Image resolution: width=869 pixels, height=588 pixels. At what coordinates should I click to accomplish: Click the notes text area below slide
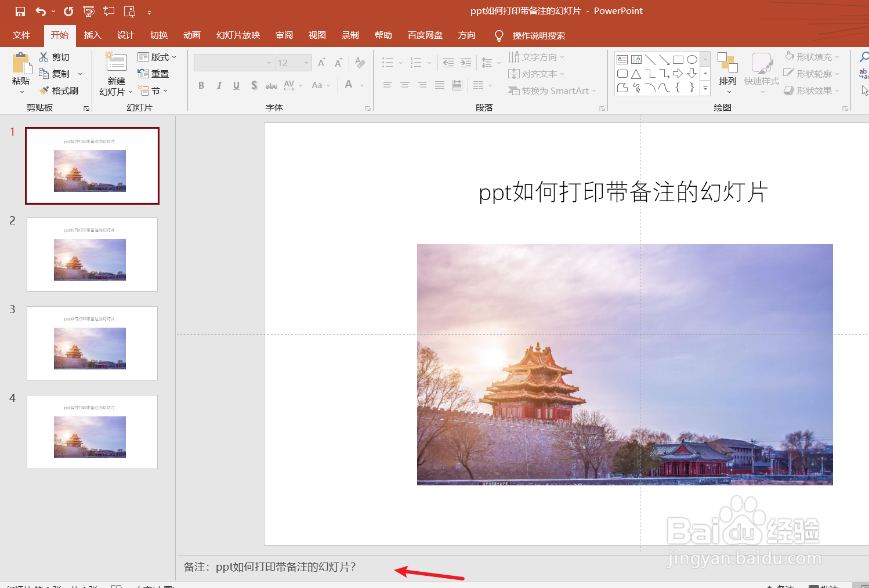point(522,567)
